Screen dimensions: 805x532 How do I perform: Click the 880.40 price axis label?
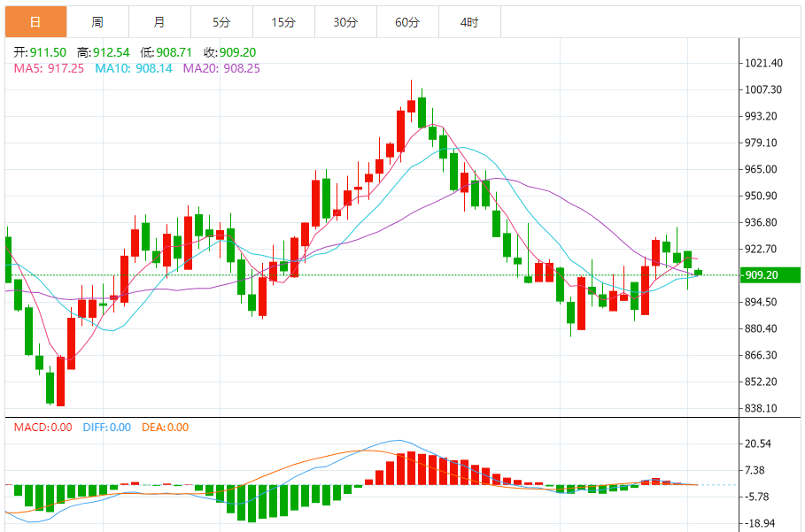click(761, 328)
